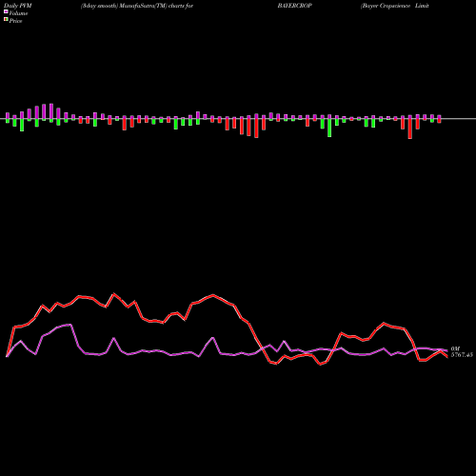Image resolution: width=476 pixels, height=476 pixels.
Task: Click the '(3day smooth) MunafaSutra(TM) charts for' text
Action: tap(137, 6)
